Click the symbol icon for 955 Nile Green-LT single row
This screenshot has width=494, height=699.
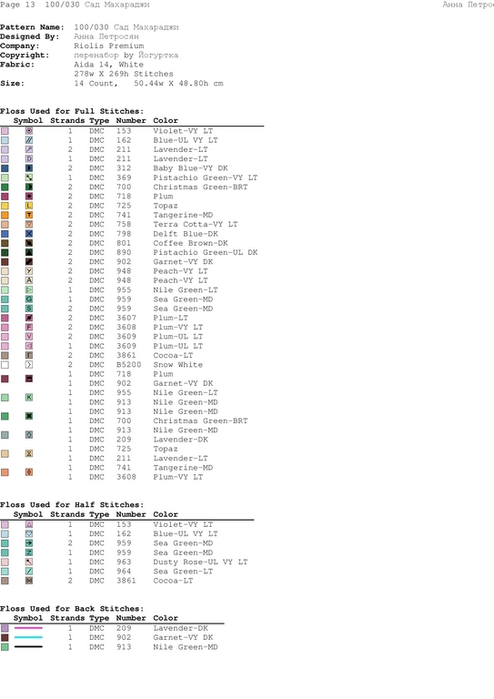pos(29,290)
